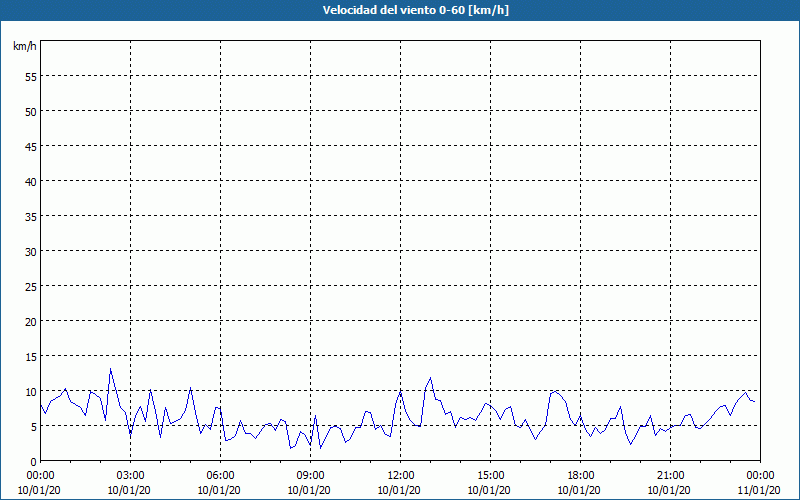Click the "06:00" time label
Screen dimensions: 800x500
(220, 476)
